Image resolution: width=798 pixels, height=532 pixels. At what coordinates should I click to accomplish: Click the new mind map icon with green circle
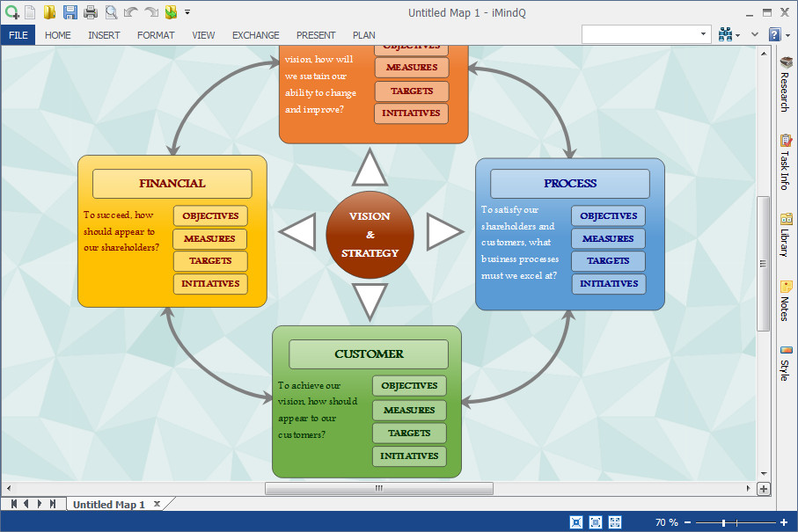11,11
